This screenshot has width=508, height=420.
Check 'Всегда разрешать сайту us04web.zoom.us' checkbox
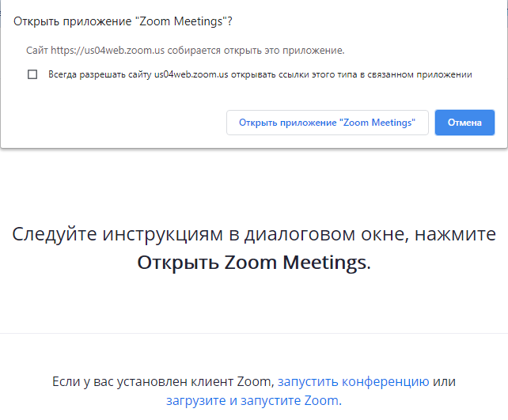pyautogui.click(x=32, y=74)
